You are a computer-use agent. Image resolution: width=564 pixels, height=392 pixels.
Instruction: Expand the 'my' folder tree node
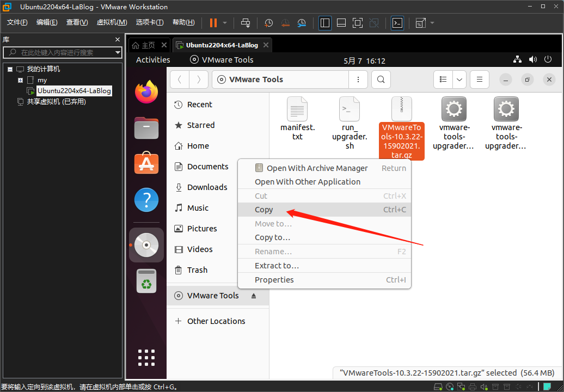(x=21, y=80)
